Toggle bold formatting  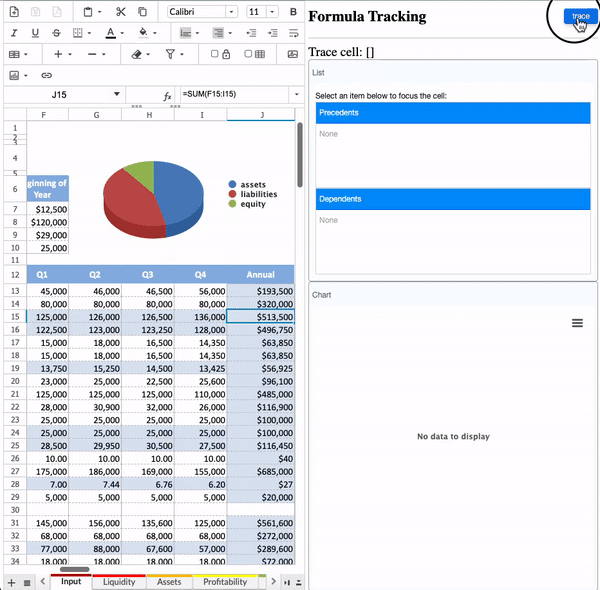293,12
